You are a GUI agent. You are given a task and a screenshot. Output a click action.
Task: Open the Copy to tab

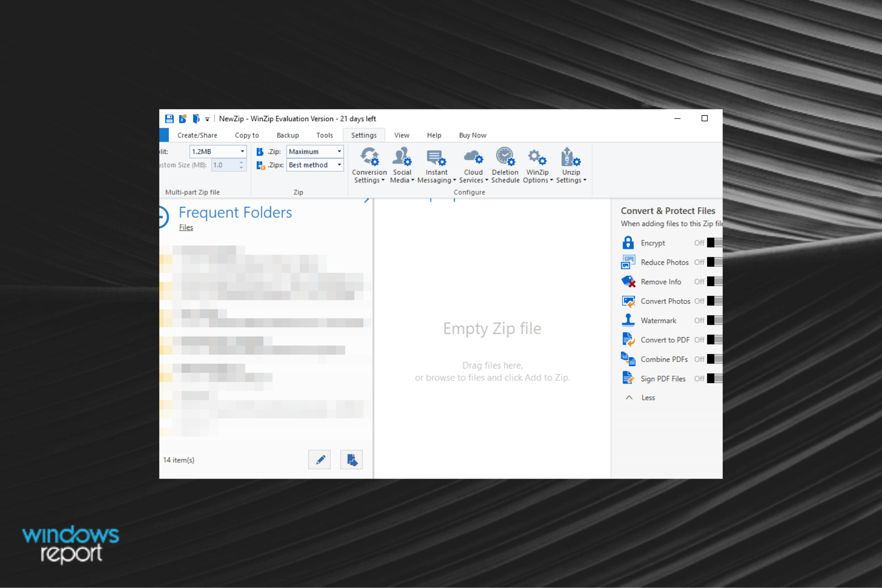(x=247, y=135)
